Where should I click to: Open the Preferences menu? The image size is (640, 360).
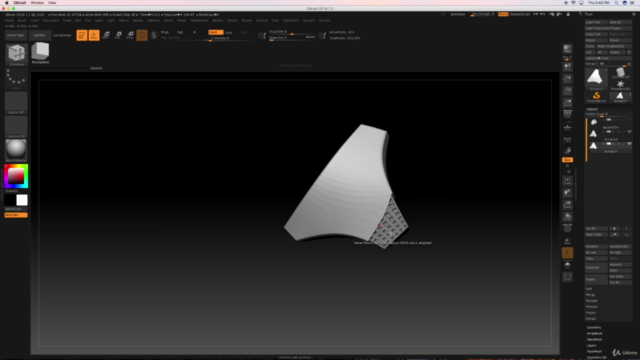click(199, 20)
